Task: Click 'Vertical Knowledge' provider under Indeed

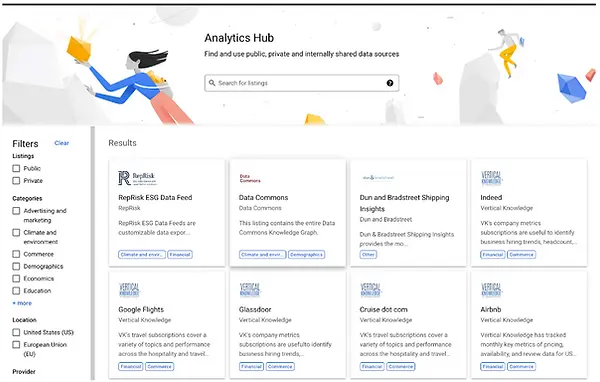Action: point(507,208)
